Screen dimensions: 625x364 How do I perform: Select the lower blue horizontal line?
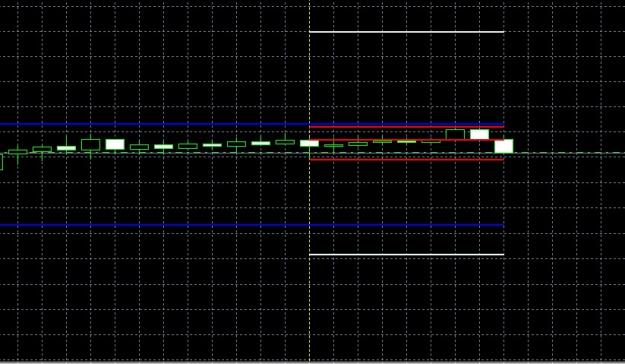click(252, 225)
